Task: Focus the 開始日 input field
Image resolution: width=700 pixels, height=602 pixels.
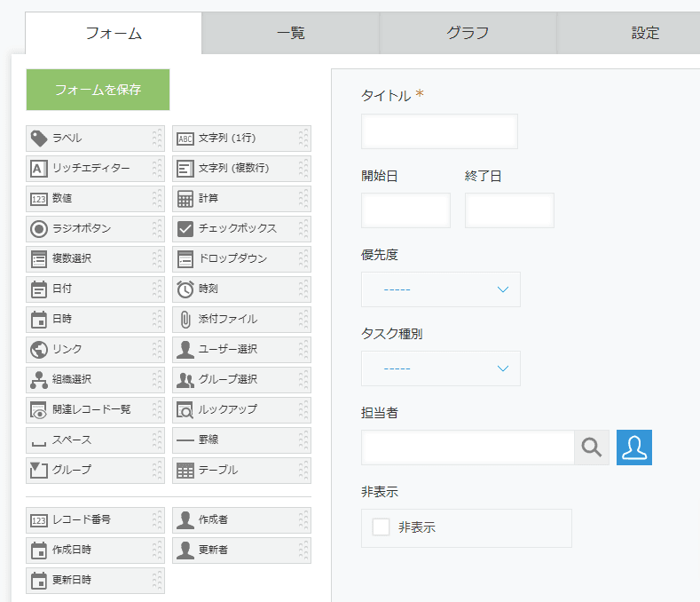Action: pyautogui.click(x=405, y=210)
